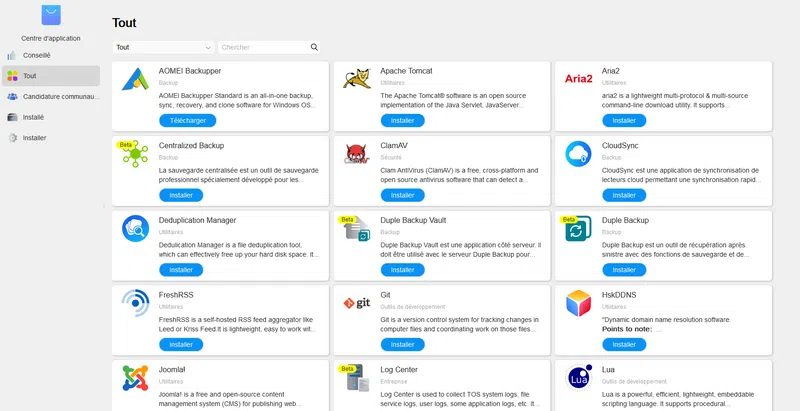
Task: Install Apache Tomcat
Action: point(403,120)
